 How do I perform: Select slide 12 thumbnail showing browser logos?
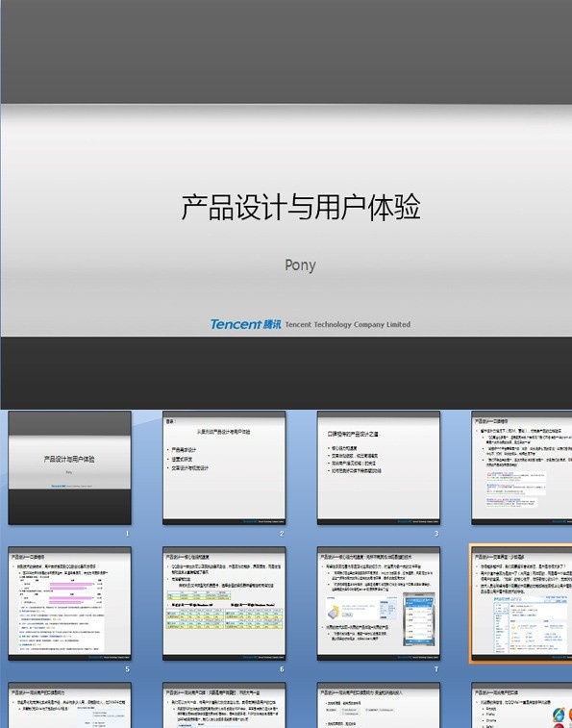pos(522,705)
